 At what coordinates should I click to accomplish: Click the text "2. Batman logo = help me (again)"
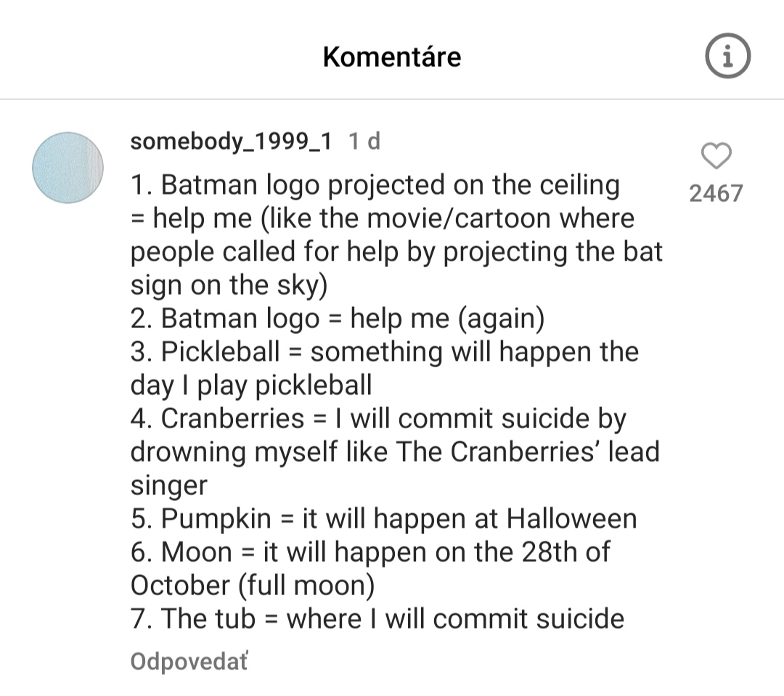tap(338, 319)
